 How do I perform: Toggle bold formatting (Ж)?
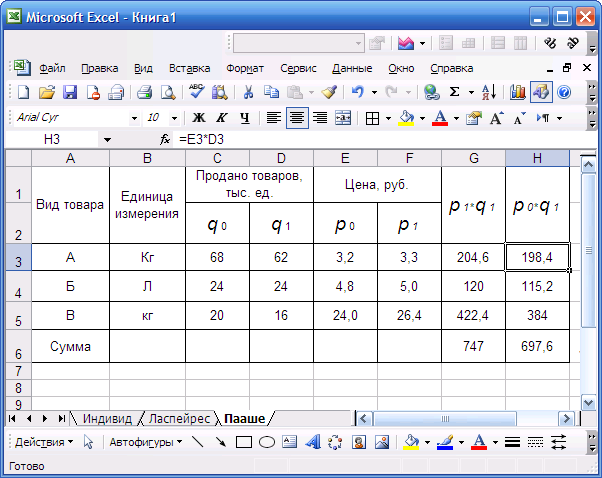tap(197, 118)
